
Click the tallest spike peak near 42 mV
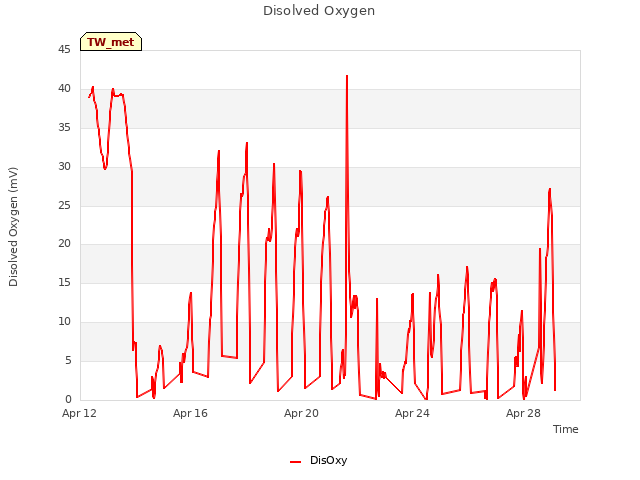(x=347, y=76)
